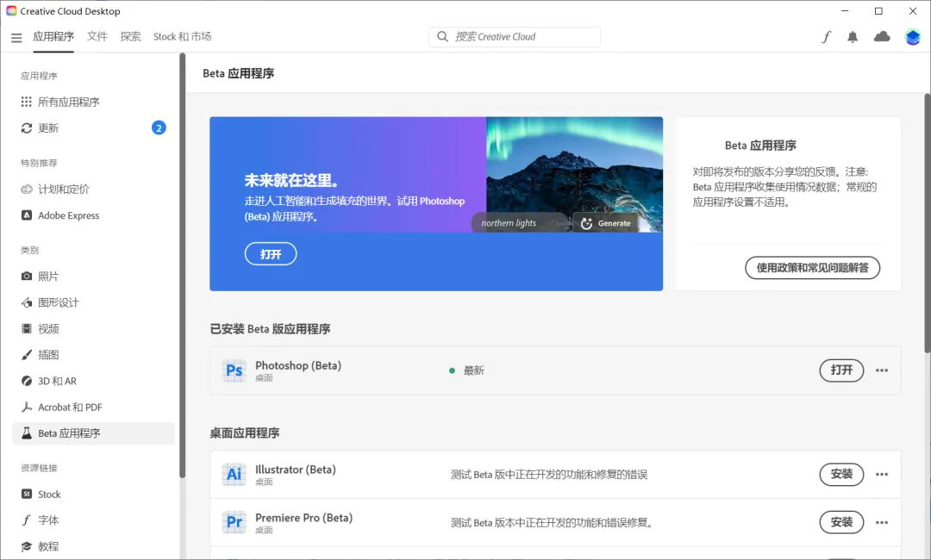Viewport: 931px width, 560px height.
Task: Open more options for Illustrator (Beta)
Action: click(x=882, y=474)
